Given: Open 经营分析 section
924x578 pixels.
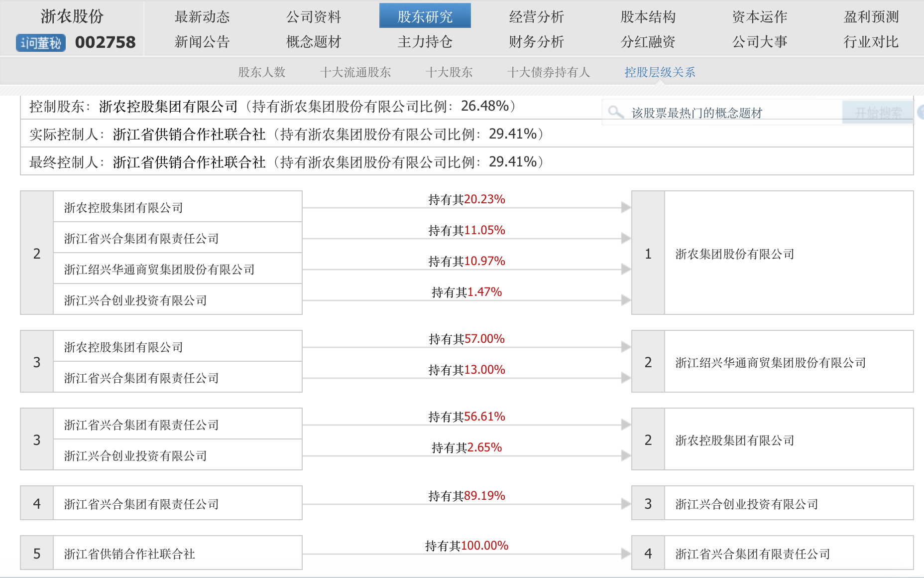Looking at the screenshot, I should [x=536, y=17].
